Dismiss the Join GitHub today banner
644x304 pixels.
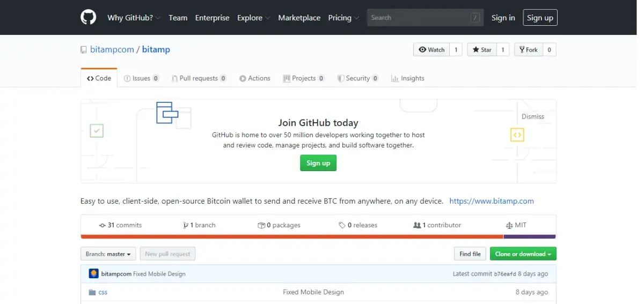tap(533, 116)
